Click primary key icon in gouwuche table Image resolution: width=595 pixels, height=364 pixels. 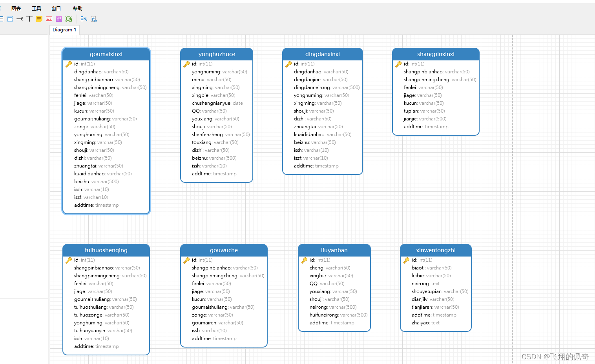(186, 260)
